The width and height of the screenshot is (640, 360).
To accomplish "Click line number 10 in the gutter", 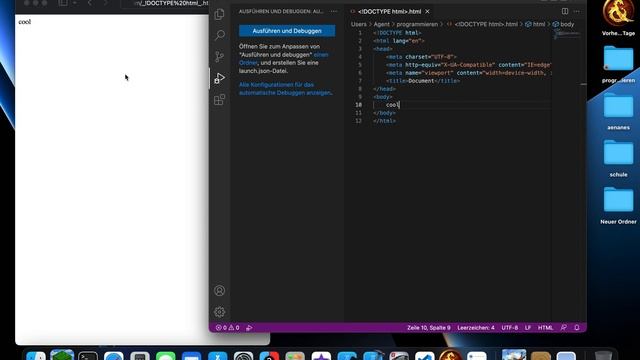I will point(358,105).
